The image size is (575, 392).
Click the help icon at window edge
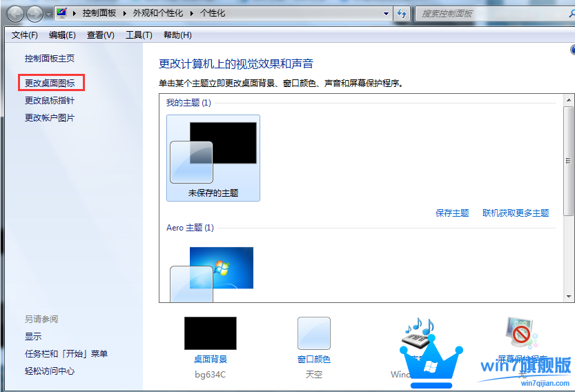[x=573, y=50]
